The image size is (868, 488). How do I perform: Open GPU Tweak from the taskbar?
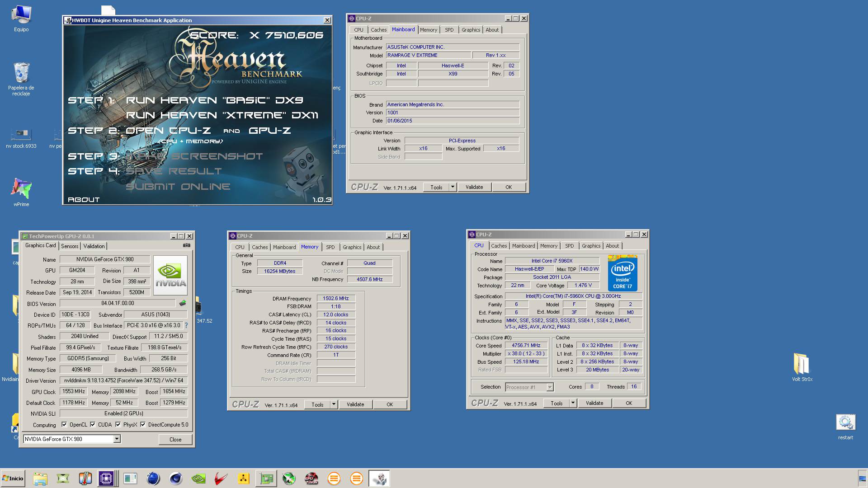pos(311,479)
